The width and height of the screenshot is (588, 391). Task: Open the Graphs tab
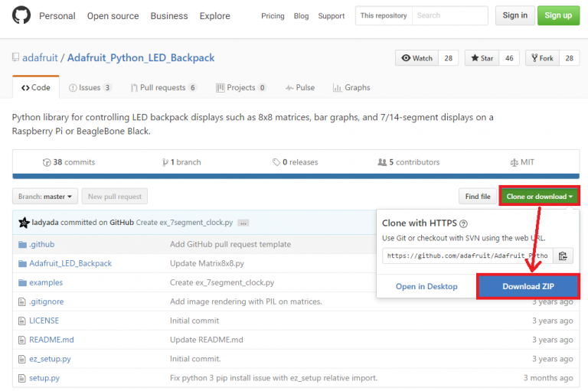351,88
